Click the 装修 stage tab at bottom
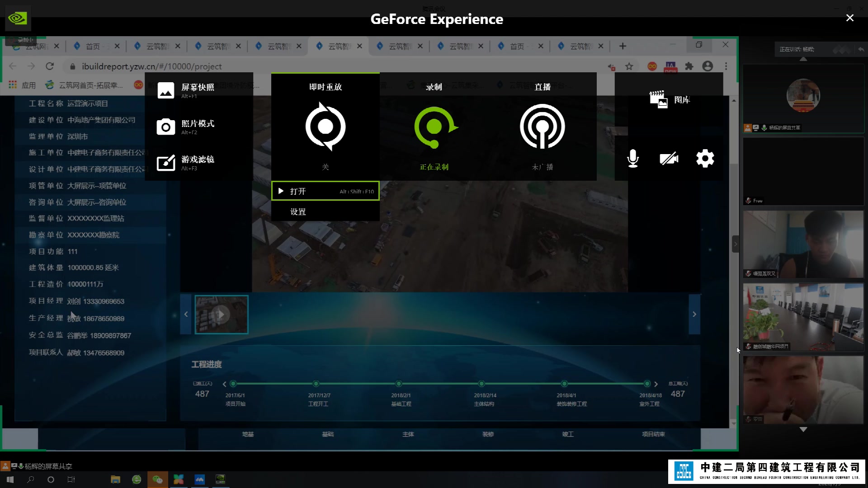 coord(488,434)
